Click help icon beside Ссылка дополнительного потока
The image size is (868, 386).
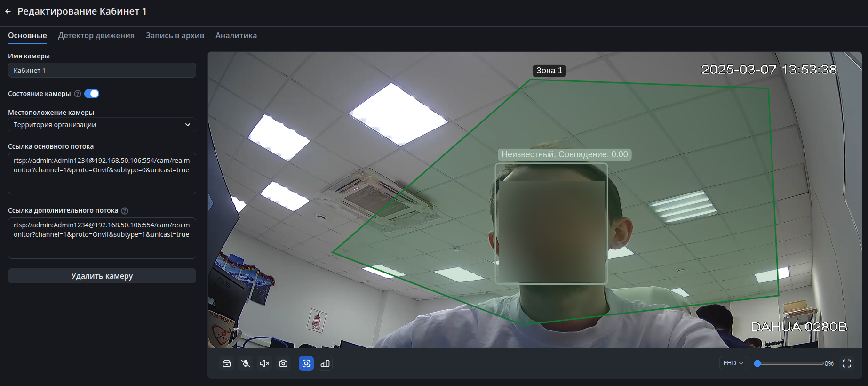[x=125, y=211]
